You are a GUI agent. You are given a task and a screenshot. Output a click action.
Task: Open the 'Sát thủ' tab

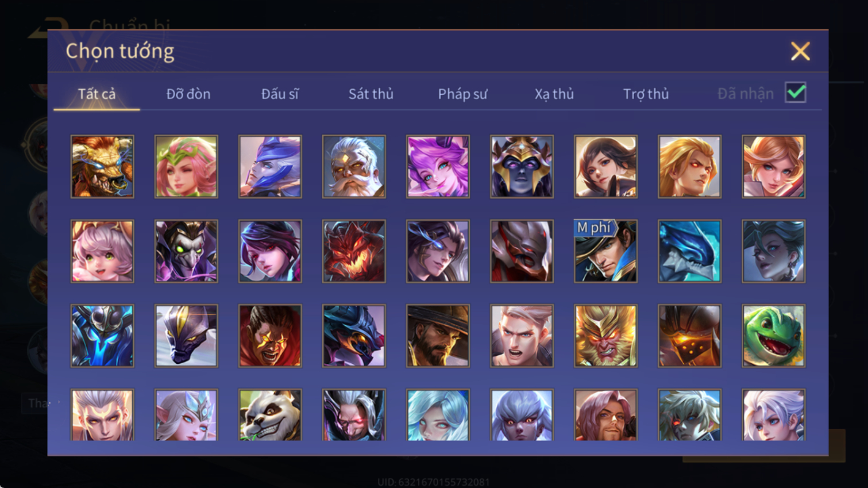(371, 94)
